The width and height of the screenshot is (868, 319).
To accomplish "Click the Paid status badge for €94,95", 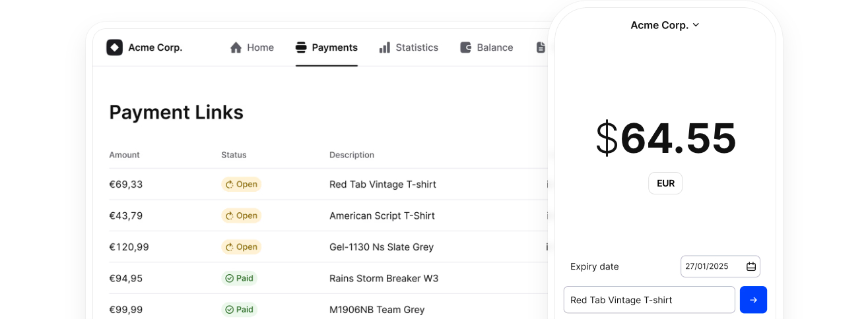I will pyautogui.click(x=239, y=278).
